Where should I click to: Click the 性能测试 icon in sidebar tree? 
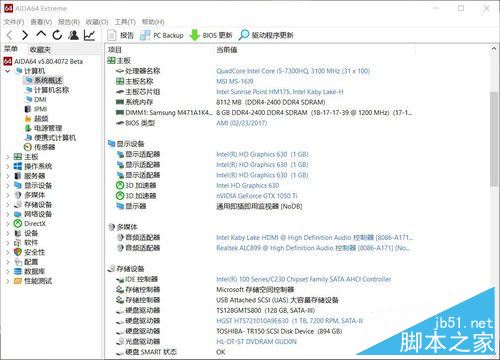pos(18,281)
